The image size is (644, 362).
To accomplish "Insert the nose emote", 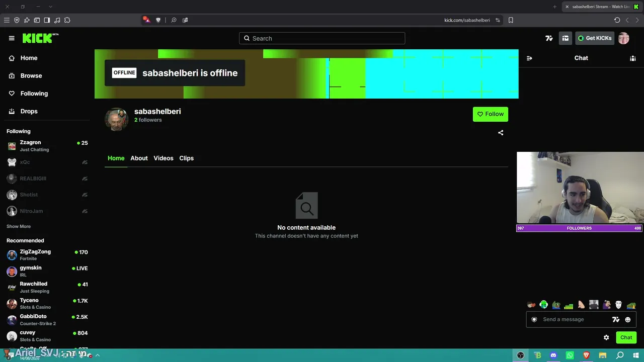I will coord(581,305).
